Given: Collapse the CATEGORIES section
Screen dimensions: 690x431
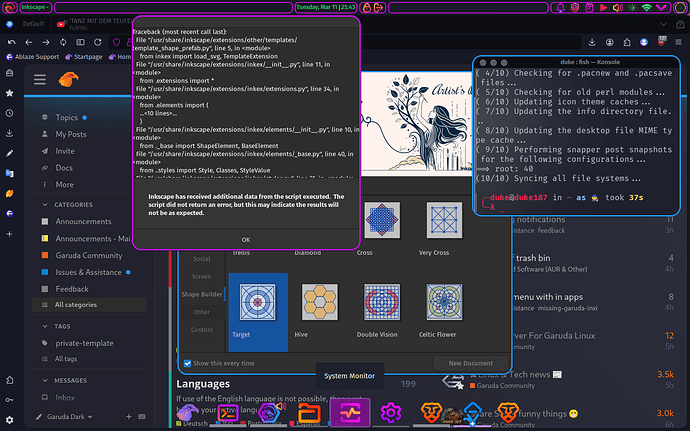Looking at the screenshot, I should point(45,205).
